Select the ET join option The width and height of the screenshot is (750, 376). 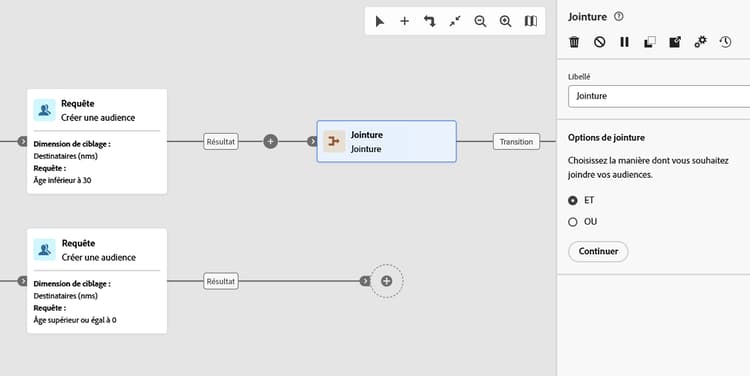coord(573,200)
